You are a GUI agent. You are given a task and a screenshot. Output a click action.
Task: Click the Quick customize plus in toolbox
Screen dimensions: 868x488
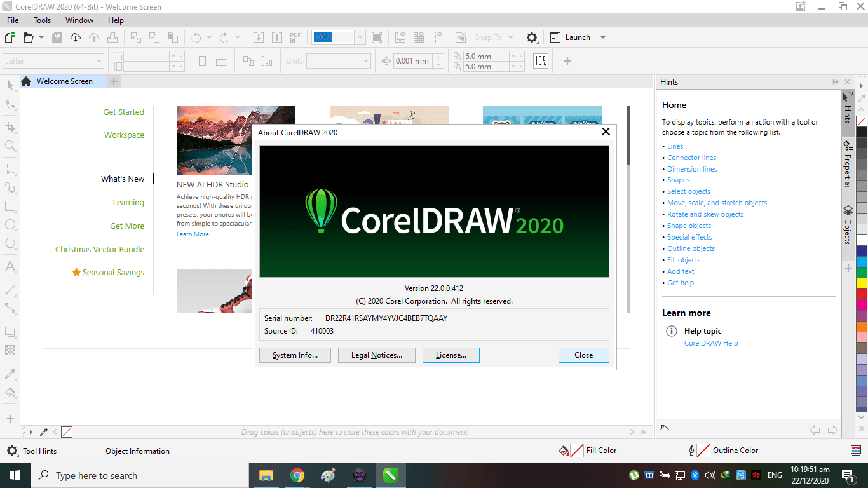click(10, 419)
